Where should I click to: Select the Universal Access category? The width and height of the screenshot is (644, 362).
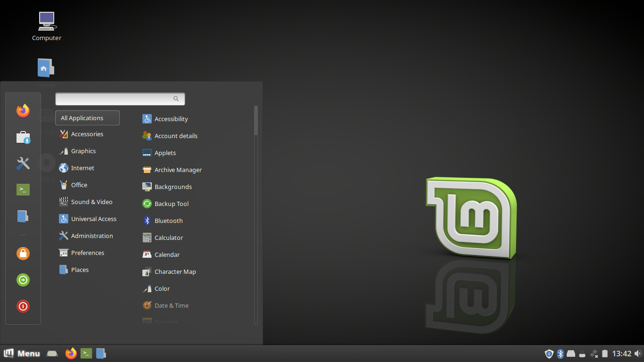(x=87, y=219)
